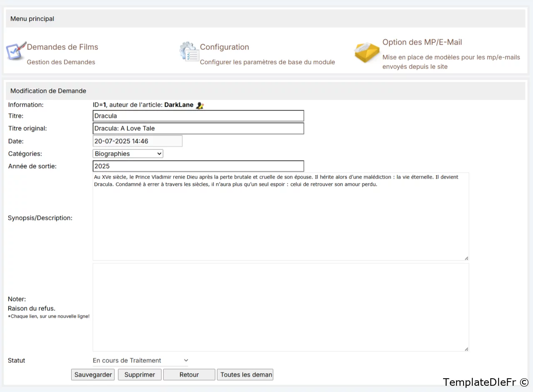Click the Demandes de Films checklist icon
This screenshot has width=533, height=392.
tap(16, 52)
